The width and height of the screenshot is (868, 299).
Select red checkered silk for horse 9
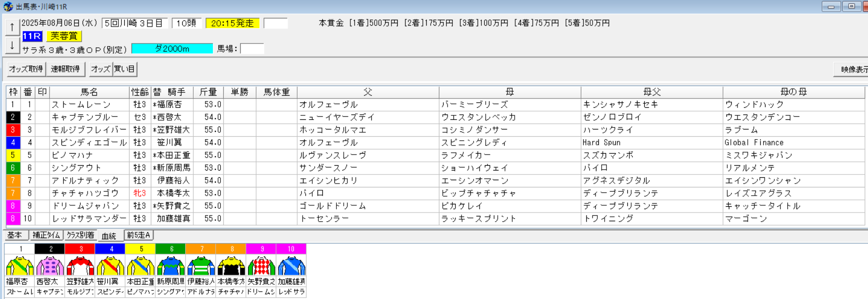tap(261, 266)
